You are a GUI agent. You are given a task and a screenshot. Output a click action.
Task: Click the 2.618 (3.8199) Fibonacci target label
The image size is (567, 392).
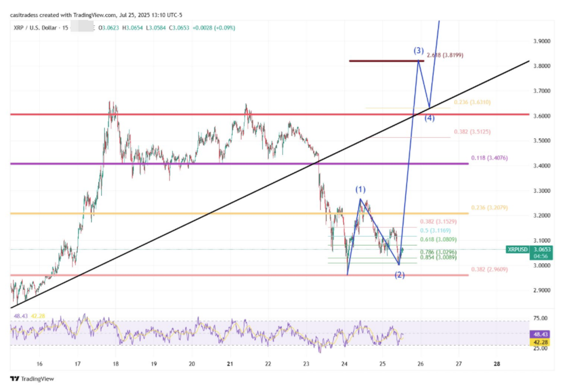[x=445, y=55]
